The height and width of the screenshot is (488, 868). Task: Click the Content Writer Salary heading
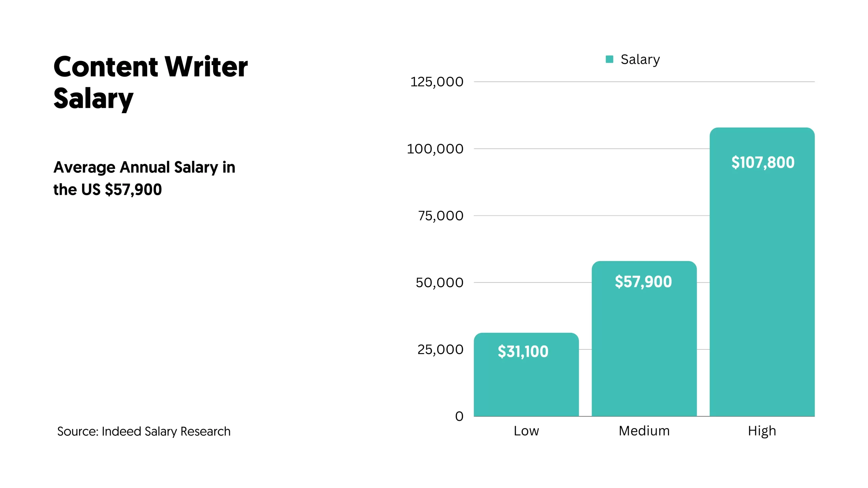[x=150, y=82]
